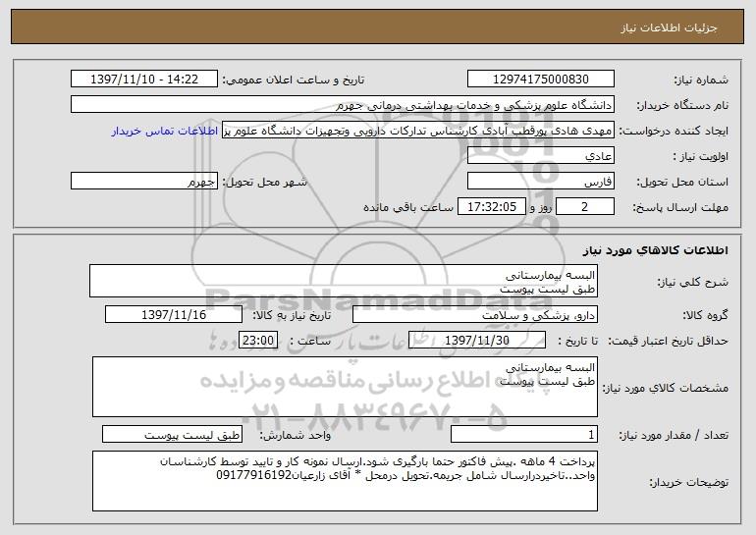Click the label اولویت نیاز
Screen dimensions: 756x535
click(701, 157)
